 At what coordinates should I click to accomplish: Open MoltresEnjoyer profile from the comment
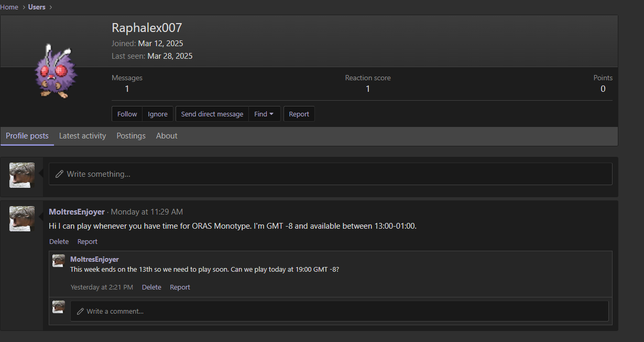coord(94,259)
